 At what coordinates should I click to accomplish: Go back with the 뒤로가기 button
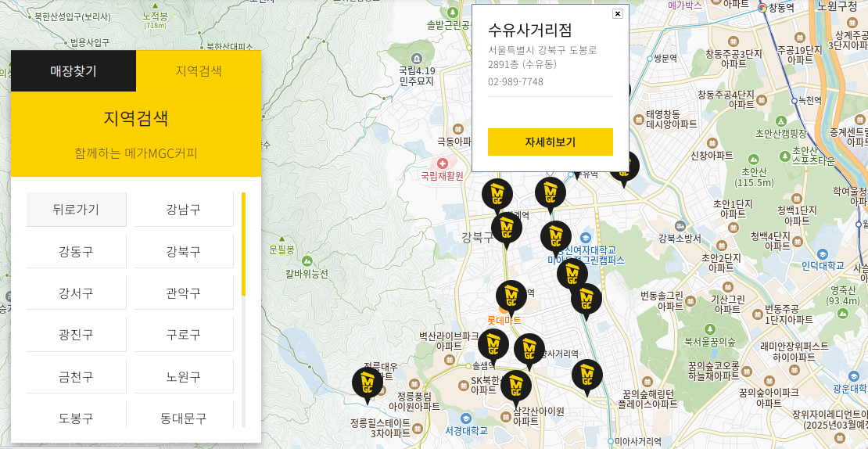click(77, 210)
